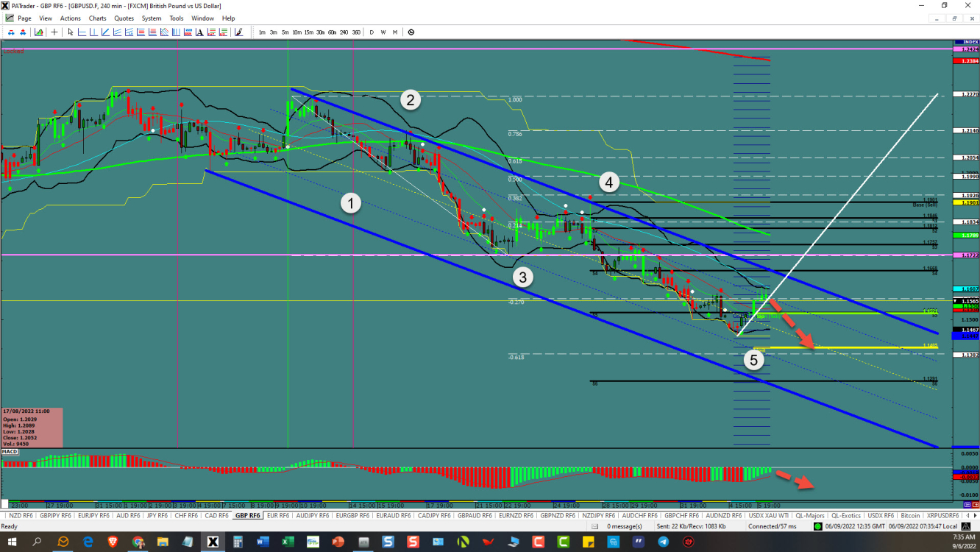Switch chart to Weekly (W) timeframe

pos(383,32)
